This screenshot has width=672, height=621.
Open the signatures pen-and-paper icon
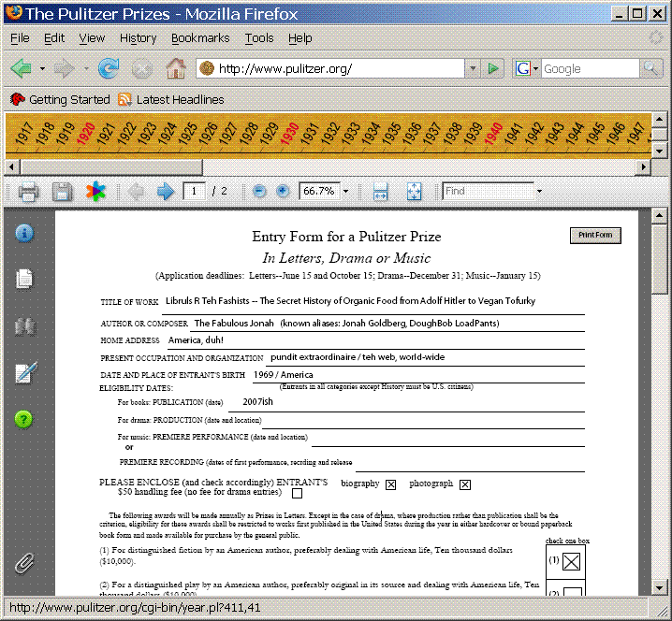pyautogui.click(x=26, y=372)
